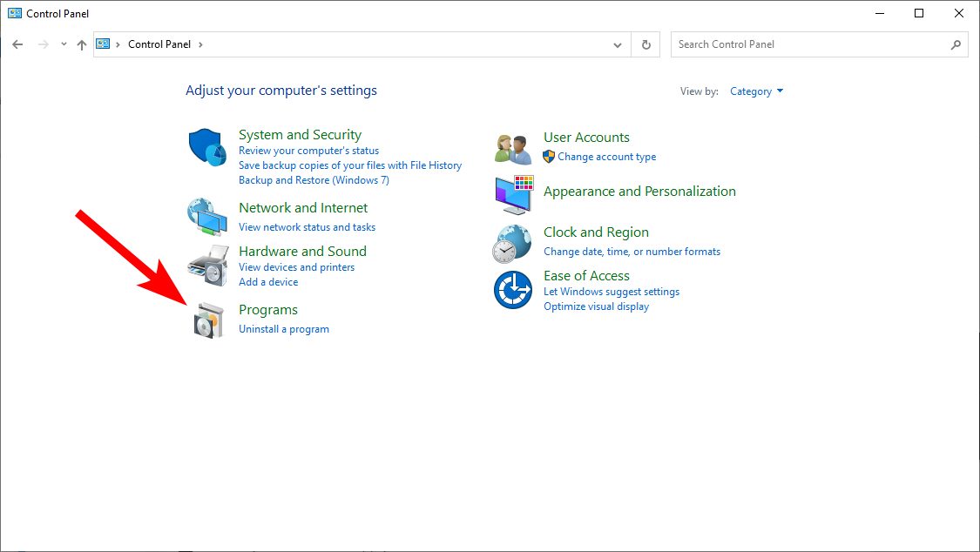This screenshot has width=980, height=552.
Task: Open Appearance and Personalization heading
Action: [x=639, y=192]
